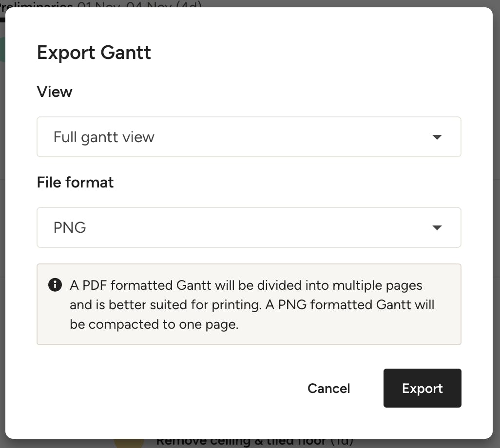The height and width of the screenshot is (448, 500).
Task: Click the info icon in the note box
Action: pos(55,285)
